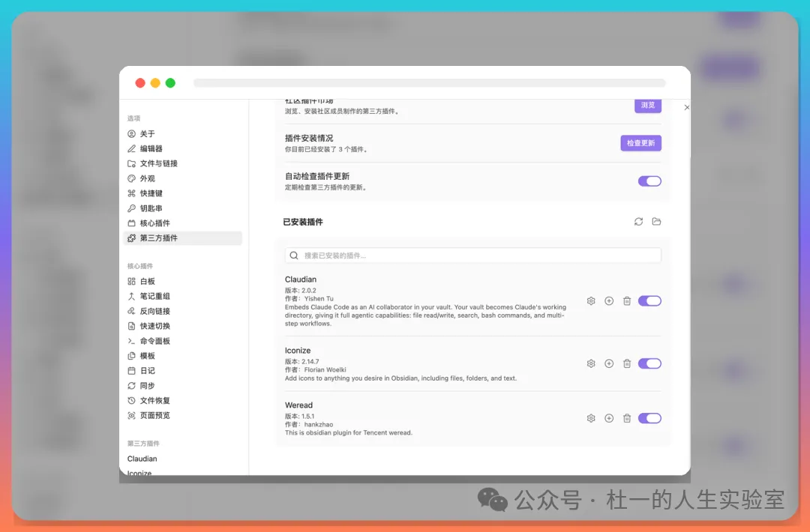Viewport: 810px width, 532px height.
Task: Click Iconize author name Florian Woelki
Action: (325, 370)
